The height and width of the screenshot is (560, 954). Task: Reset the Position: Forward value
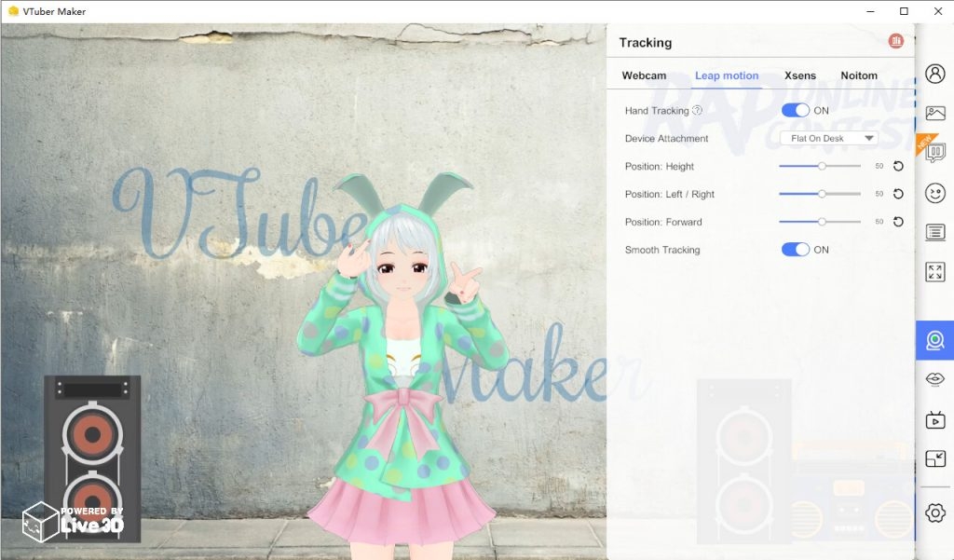coord(898,222)
